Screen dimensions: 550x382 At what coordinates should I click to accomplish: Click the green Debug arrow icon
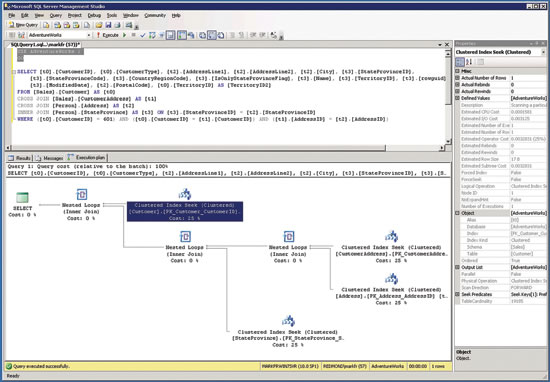coord(125,35)
